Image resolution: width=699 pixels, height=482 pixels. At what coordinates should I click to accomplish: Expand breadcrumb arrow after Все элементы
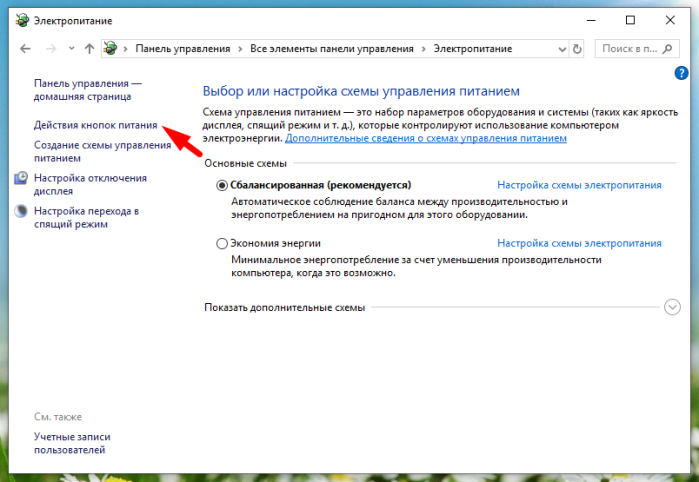point(424,49)
